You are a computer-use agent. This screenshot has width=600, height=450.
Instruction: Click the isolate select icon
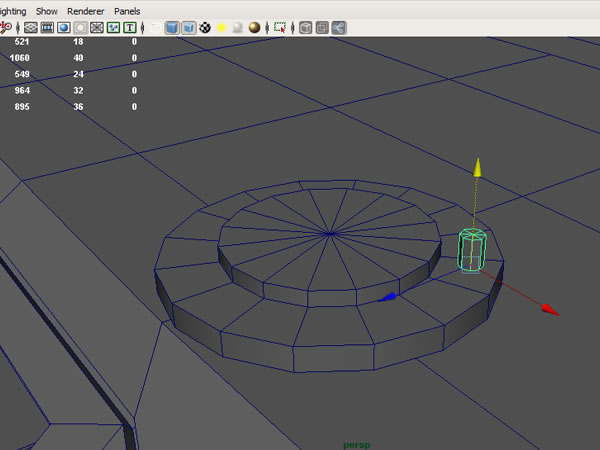[280, 27]
